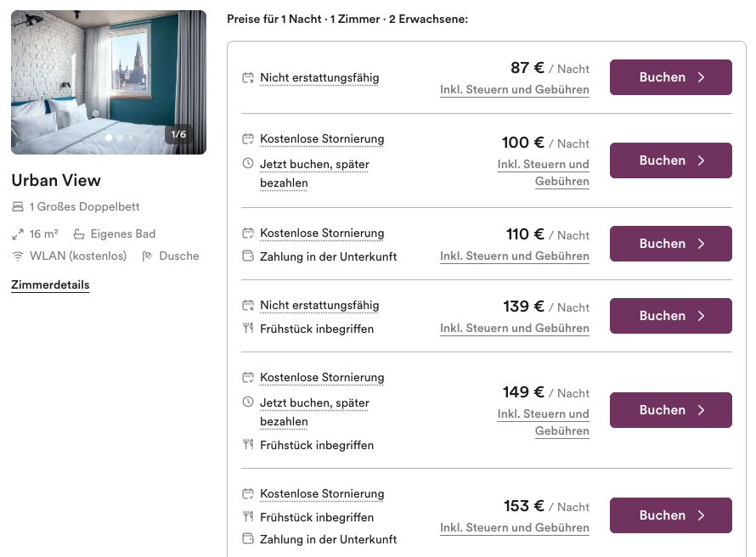This screenshot has width=756, height=557.
Task: Click the double bed icon
Action: (x=18, y=207)
